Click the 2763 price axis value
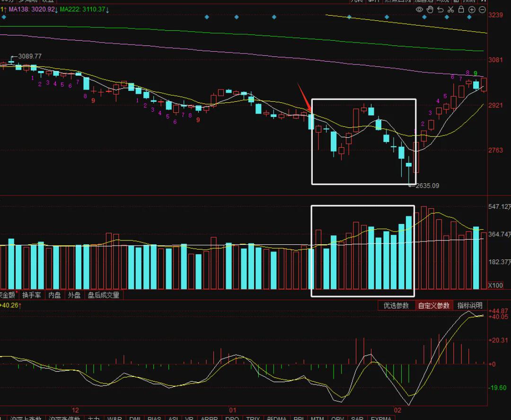 tap(496, 150)
